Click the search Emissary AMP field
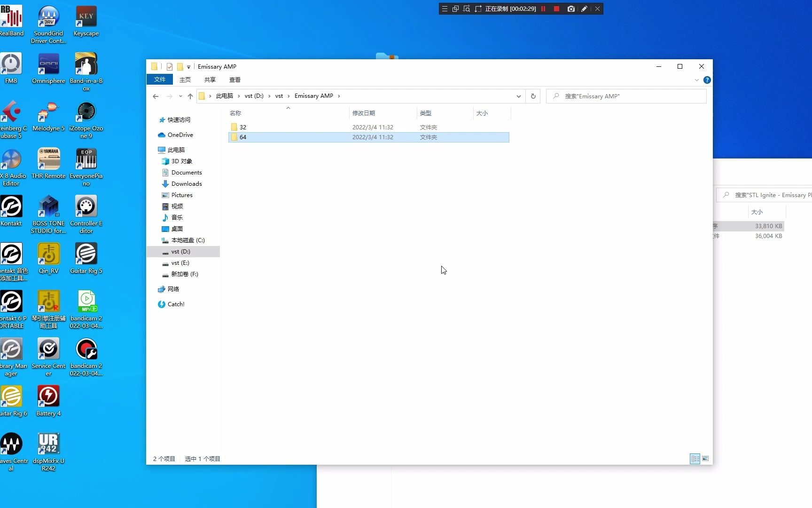Image resolution: width=812 pixels, height=508 pixels. (626, 96)
